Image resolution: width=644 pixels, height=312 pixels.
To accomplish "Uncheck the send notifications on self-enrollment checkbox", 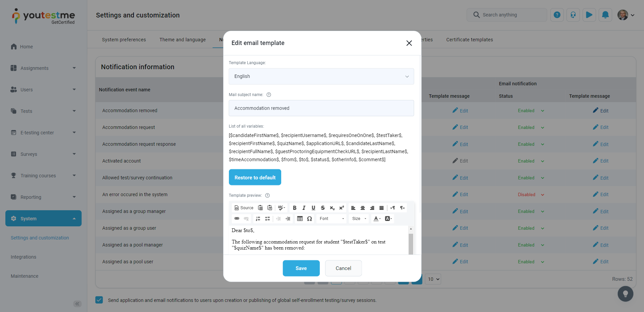I will click(x=99, y=300).
